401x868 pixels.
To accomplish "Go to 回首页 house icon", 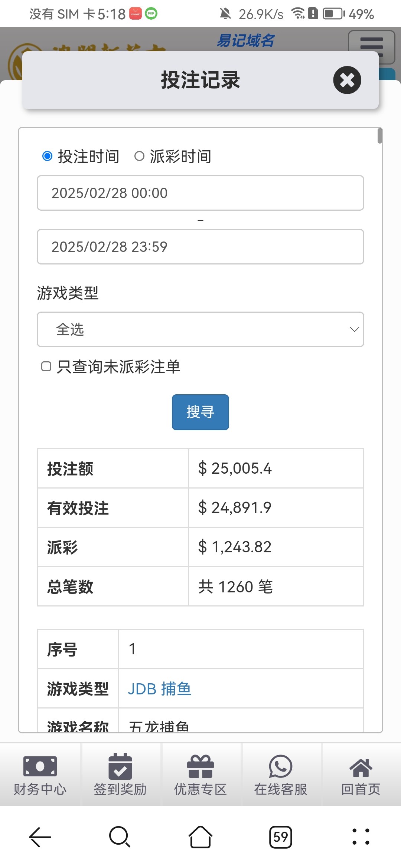I will [361, 767].
